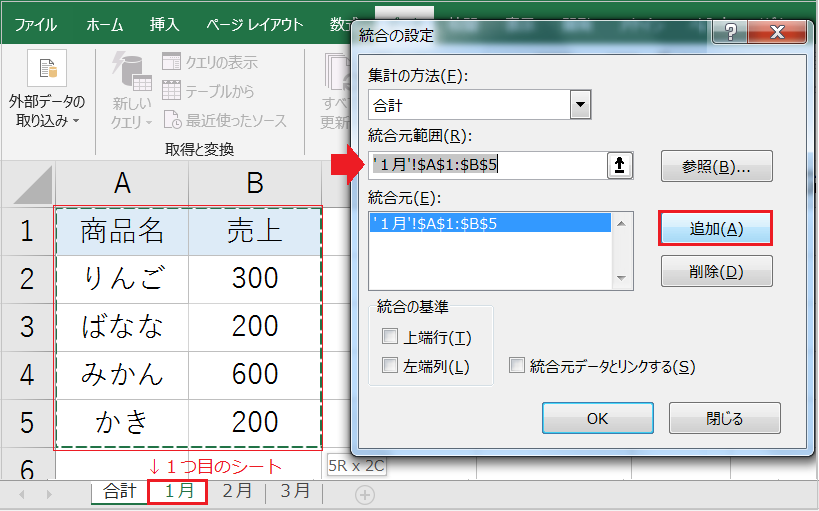
Task: Click the 閉じる button
Action: point(724,418)
